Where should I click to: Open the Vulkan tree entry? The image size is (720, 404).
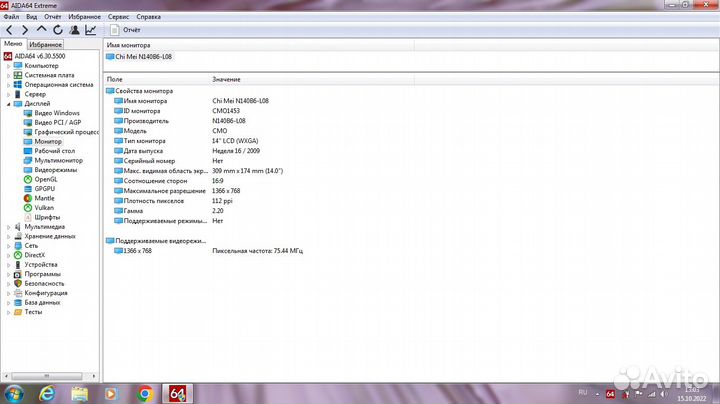click(44, 207)
